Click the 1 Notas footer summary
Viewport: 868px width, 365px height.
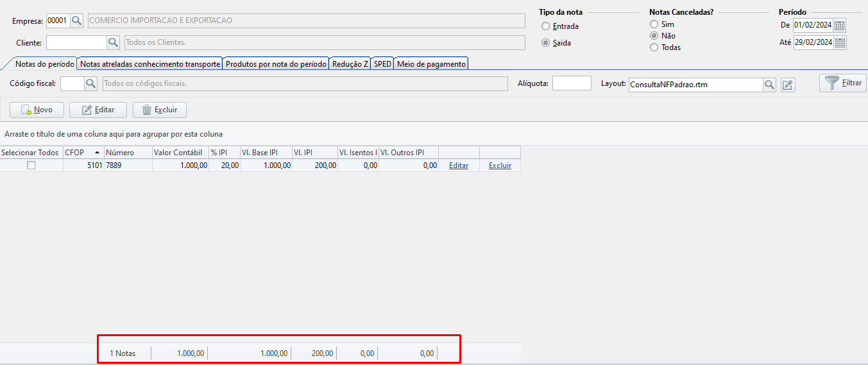tap(123, 353)
